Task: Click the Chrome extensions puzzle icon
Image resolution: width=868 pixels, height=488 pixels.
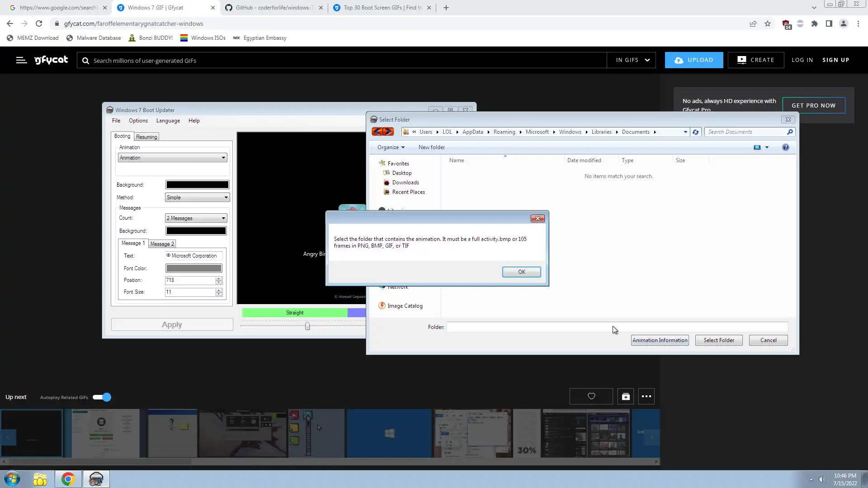Action: coord(815,23)
